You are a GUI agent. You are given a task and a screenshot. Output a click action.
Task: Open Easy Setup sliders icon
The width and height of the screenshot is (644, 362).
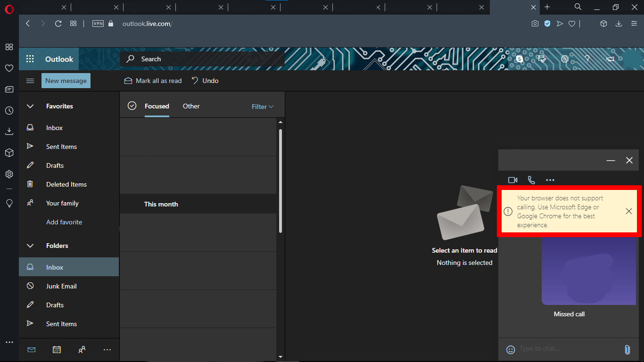634,24
